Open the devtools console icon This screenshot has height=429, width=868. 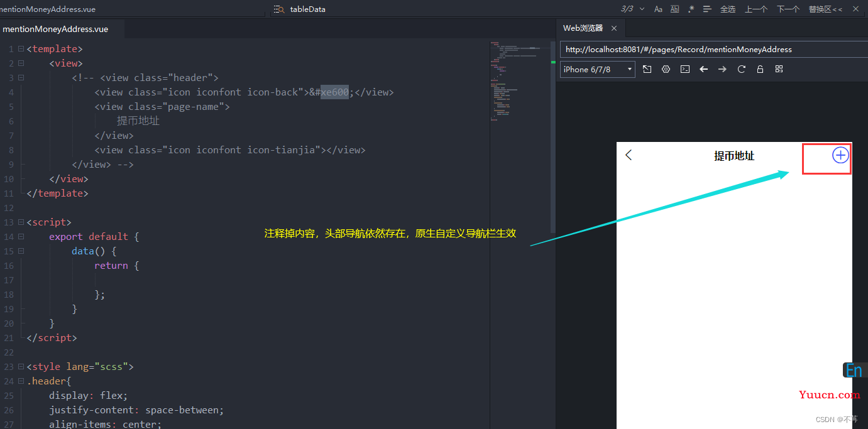click(x=685, y=69)
